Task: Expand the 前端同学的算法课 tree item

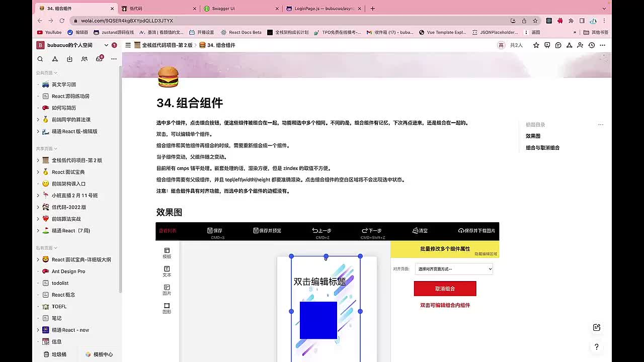Action: point(38,120)
